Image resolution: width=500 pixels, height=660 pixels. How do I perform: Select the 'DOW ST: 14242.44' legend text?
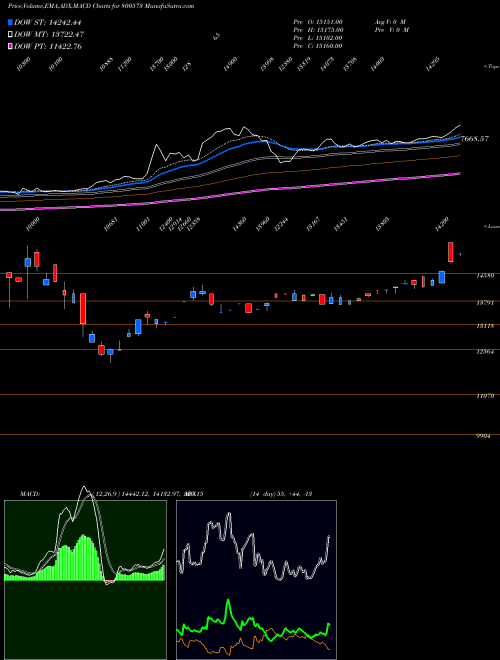(x=48, y=22)
